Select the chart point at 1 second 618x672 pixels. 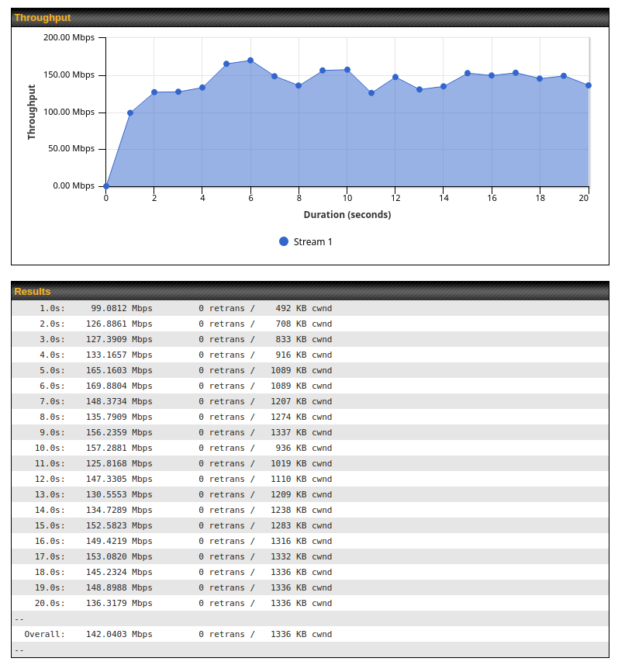130,113
